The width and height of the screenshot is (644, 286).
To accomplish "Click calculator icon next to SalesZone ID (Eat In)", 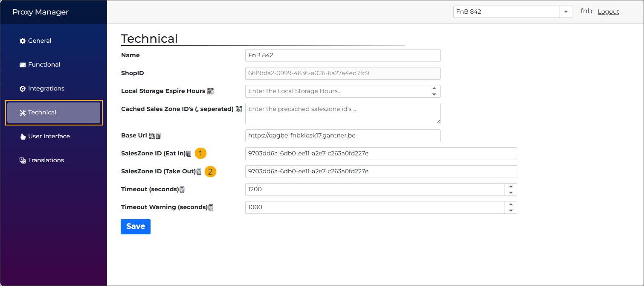I will coord(189,154).
